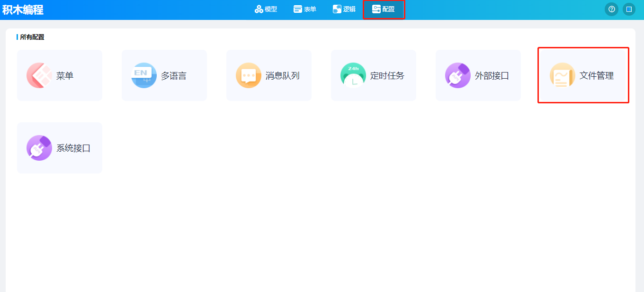The image size is (644, 292).
Task: Click the cubes icon beside 模型
Action: coord(259,9)
